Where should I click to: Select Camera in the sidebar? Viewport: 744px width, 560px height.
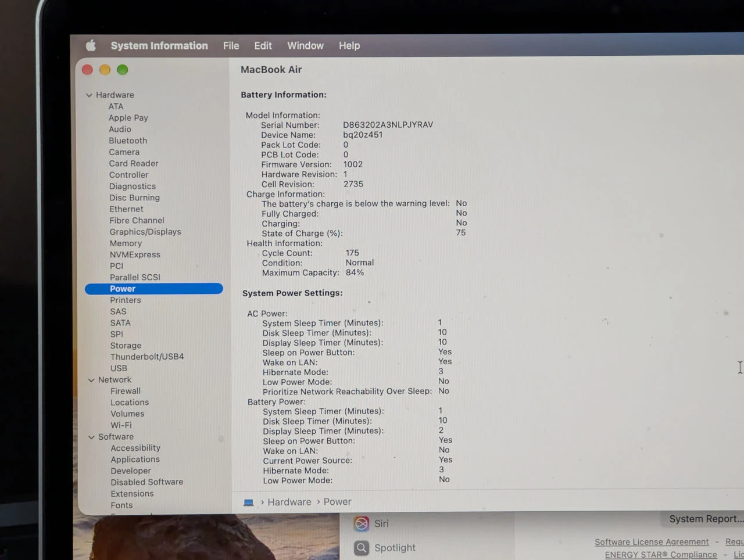tap(124, 152)
